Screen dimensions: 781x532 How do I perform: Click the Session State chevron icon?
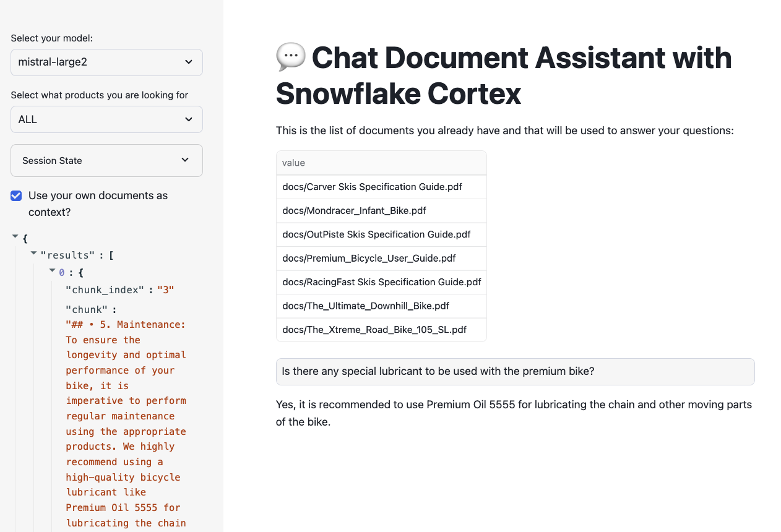tap(185, 160)
